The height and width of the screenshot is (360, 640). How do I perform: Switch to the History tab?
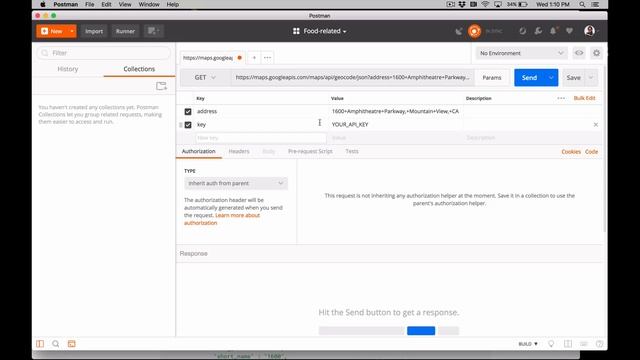pos(68,69)
